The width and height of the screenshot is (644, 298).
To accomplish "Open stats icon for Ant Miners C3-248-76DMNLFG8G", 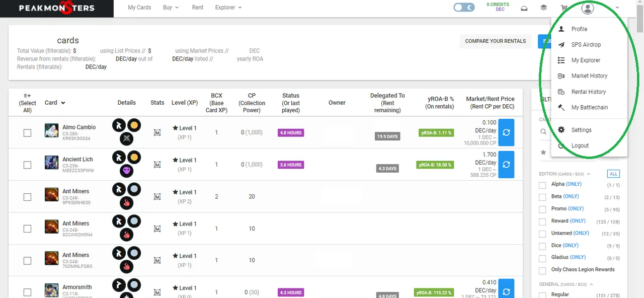I will click(x=157, y=260).
